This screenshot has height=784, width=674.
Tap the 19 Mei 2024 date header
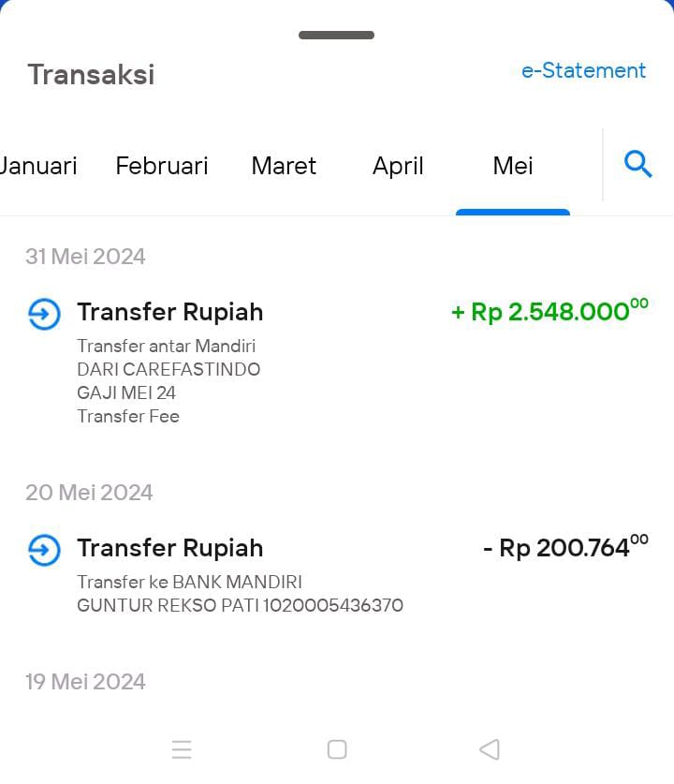click(85, 682)
